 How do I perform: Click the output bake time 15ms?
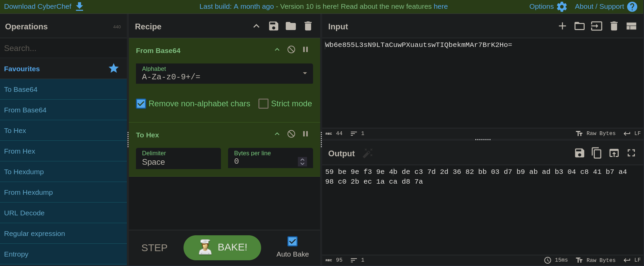pyautogui.click(x=556, y=260)
